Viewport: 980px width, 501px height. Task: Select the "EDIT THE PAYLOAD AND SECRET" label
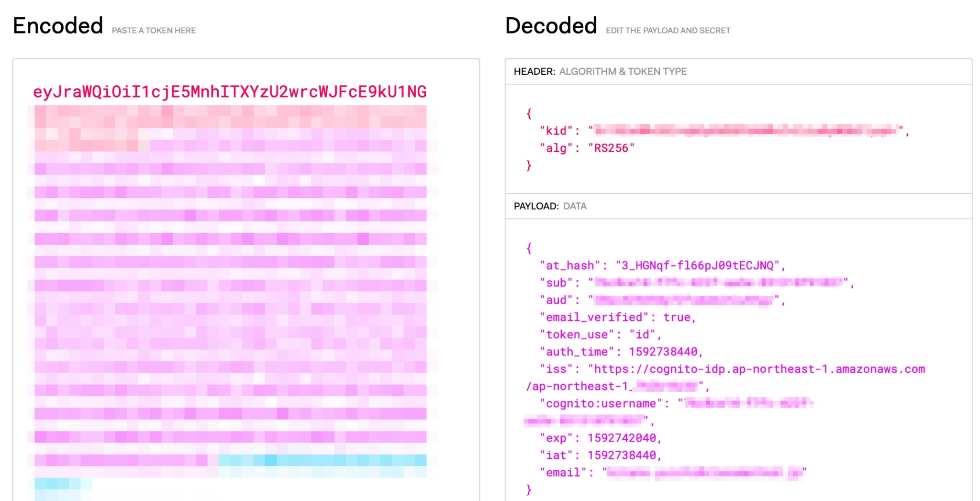(668, 30)
